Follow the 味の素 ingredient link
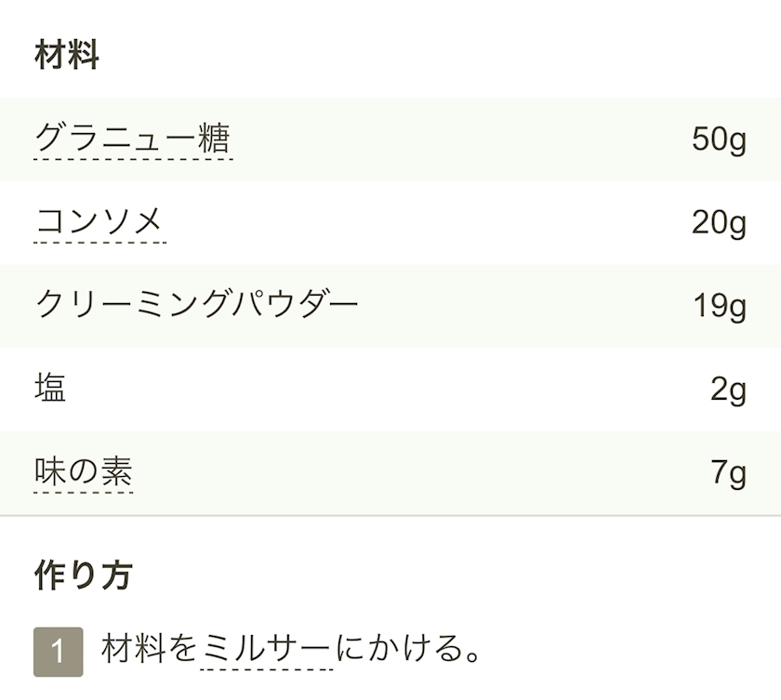Viewport: 781px width, 700px height. 83,473
